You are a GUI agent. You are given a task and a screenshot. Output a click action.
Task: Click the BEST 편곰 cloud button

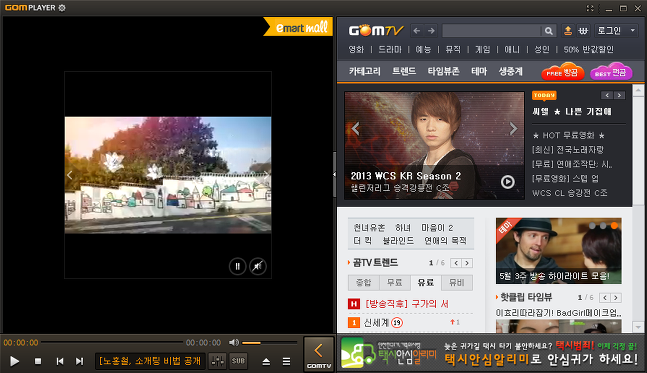click(x=611, y=72)
